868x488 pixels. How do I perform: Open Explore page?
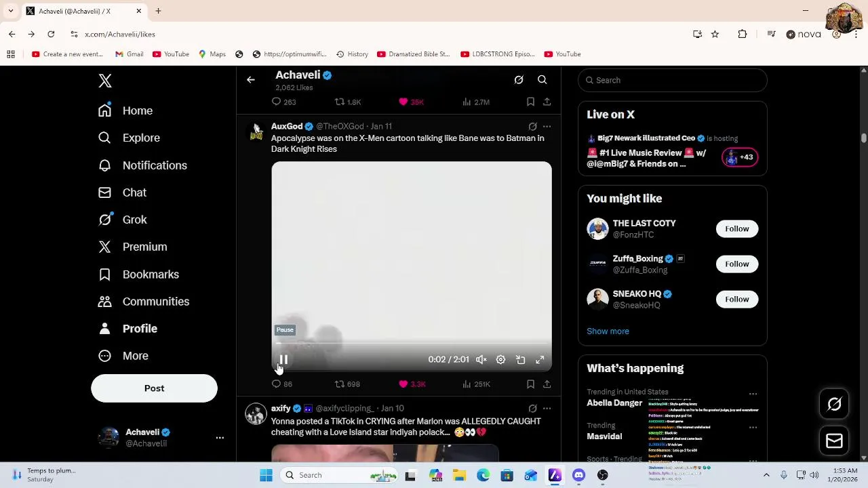[129, 138]
